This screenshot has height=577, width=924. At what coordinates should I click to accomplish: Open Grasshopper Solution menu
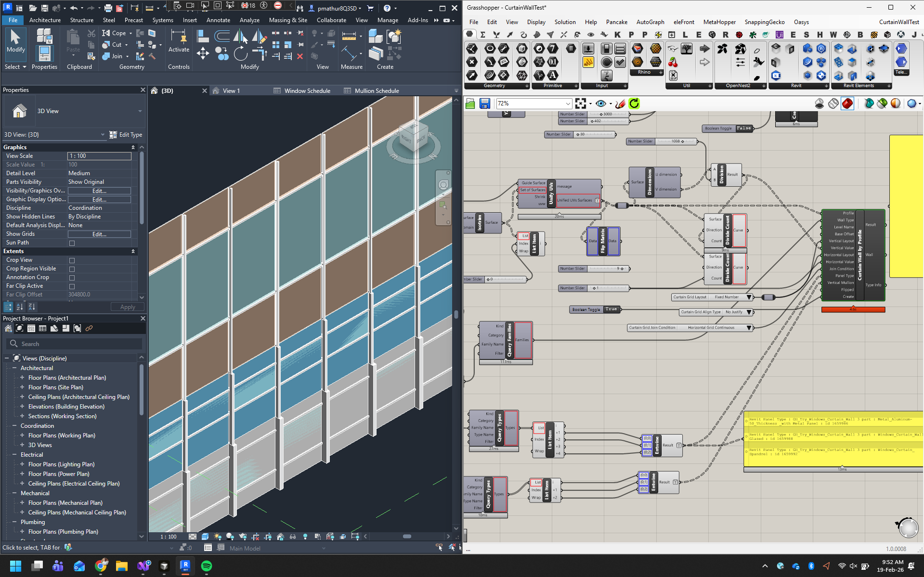[x=565, y=22]
